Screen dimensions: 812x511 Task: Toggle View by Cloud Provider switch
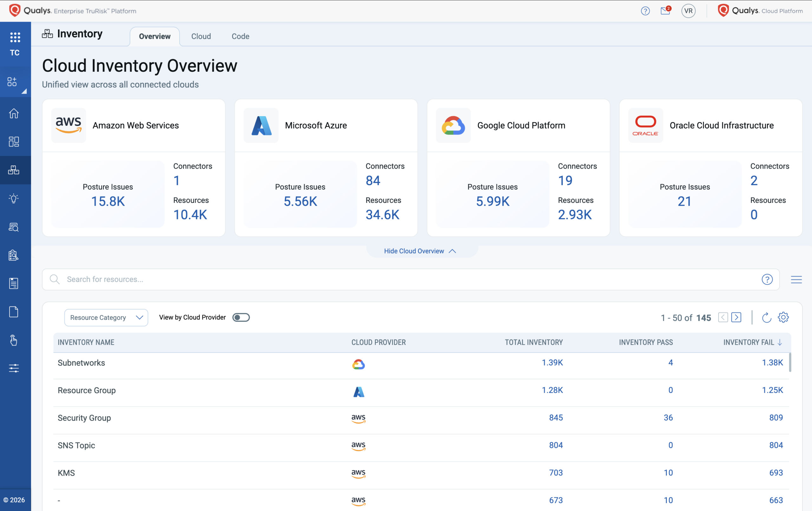(241, 318)
